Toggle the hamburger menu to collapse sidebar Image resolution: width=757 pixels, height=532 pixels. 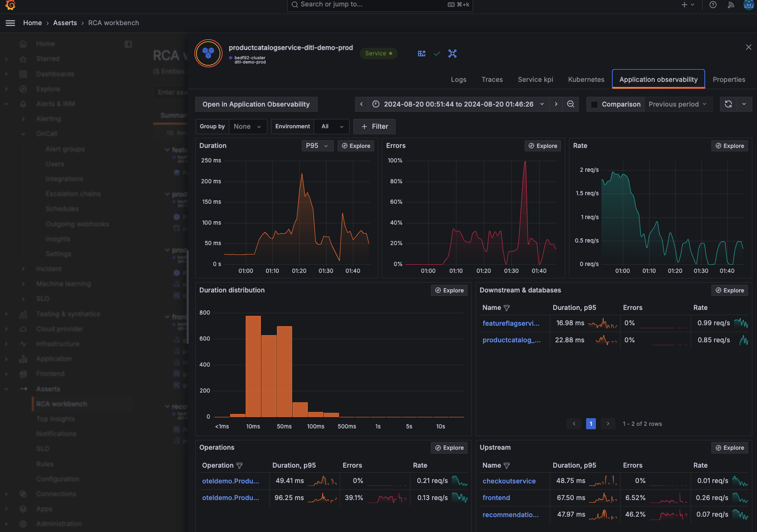10,23
